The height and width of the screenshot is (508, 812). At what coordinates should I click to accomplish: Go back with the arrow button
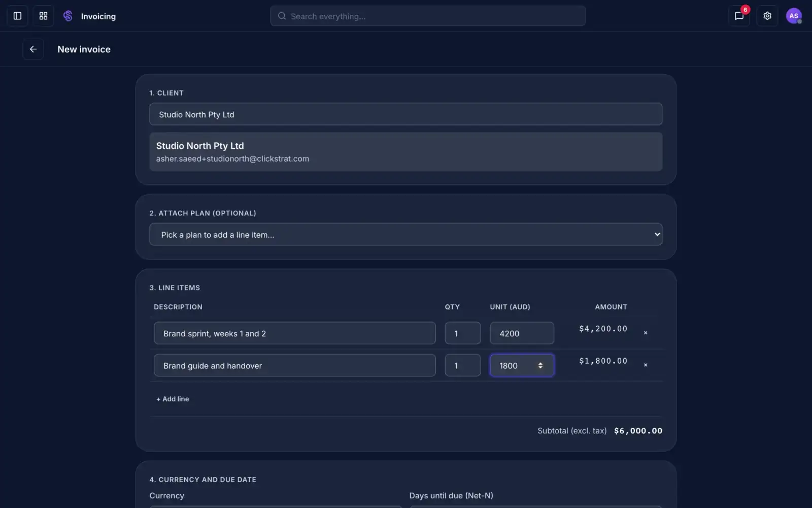click(x=33, y=49)
